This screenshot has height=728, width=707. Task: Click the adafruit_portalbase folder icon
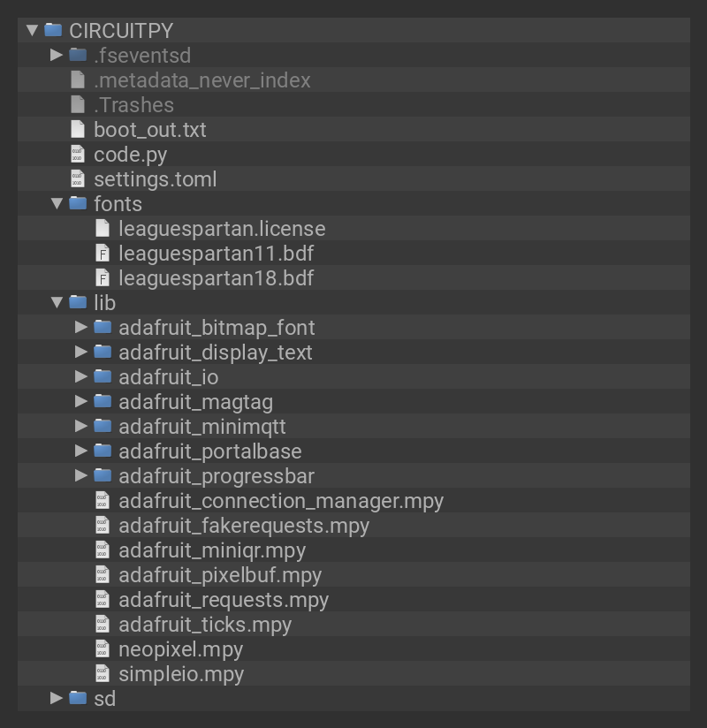click(x=103, y=451)
